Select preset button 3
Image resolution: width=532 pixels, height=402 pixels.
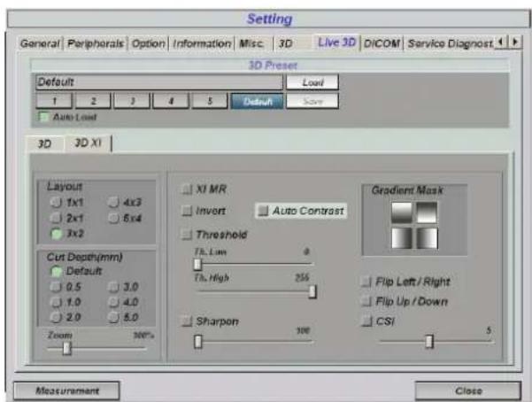tap(132, 101)
